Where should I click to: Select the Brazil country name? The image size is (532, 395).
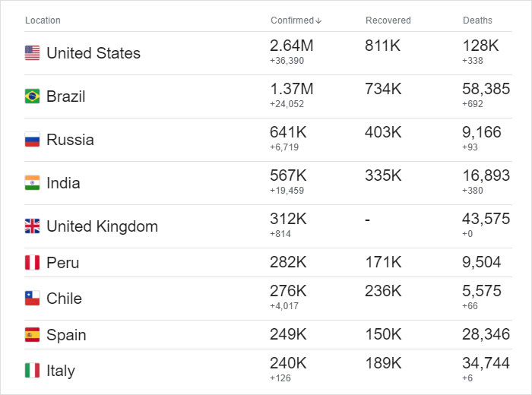66,96
